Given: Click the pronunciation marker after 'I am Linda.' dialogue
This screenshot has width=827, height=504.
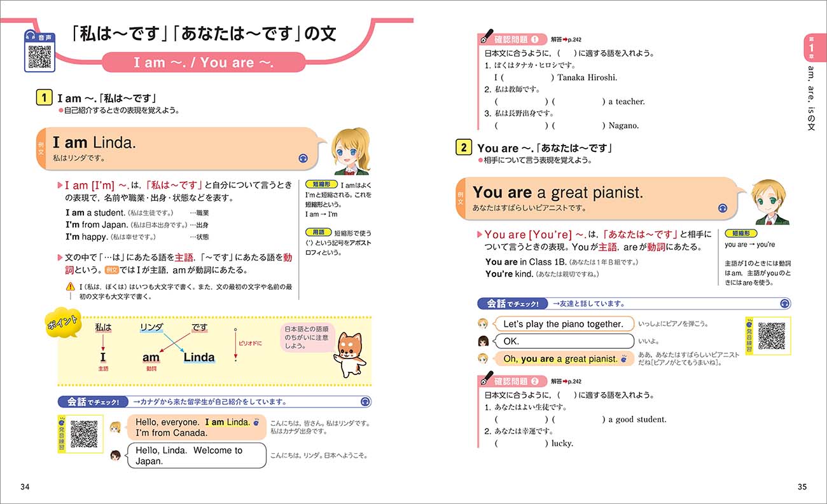Looking at the screenshot, I should tap(256, 422).
